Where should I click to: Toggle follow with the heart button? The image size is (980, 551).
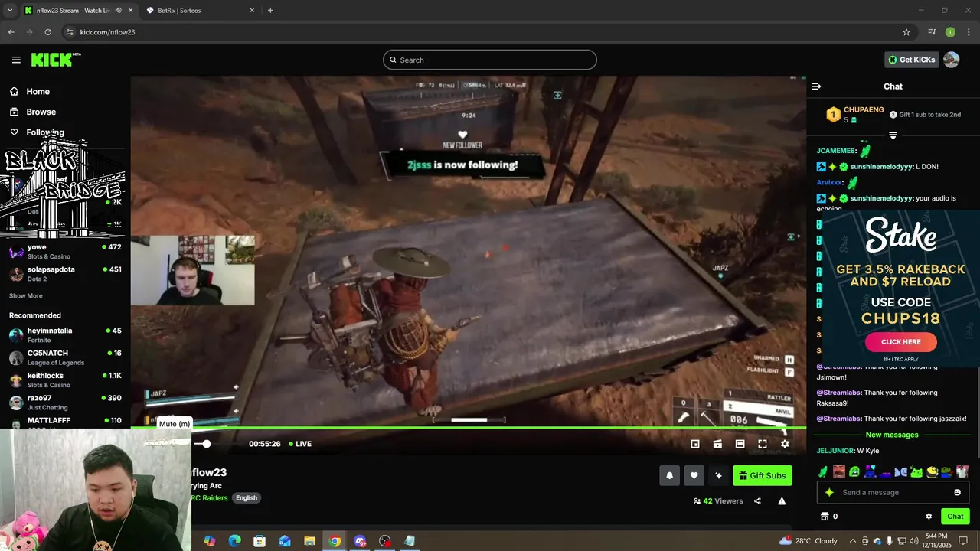[x=694, y=476]
